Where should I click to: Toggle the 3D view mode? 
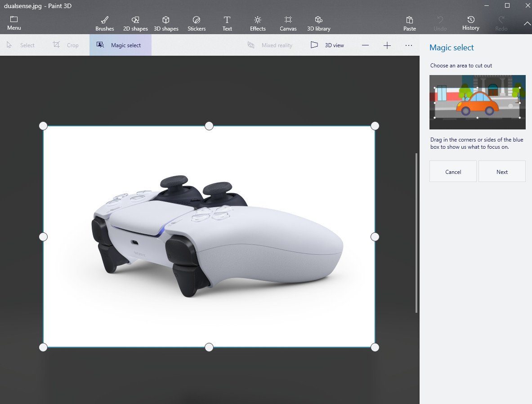pos(327,45)
